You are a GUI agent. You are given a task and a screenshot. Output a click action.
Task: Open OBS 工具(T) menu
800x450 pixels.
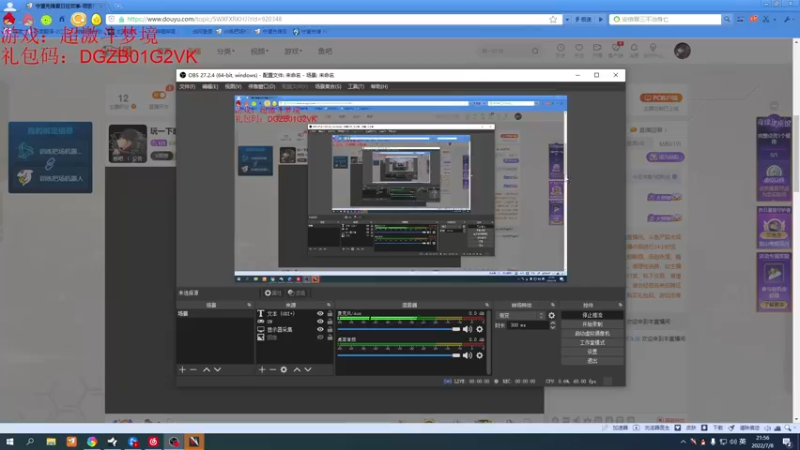click(x=356, y=87)
